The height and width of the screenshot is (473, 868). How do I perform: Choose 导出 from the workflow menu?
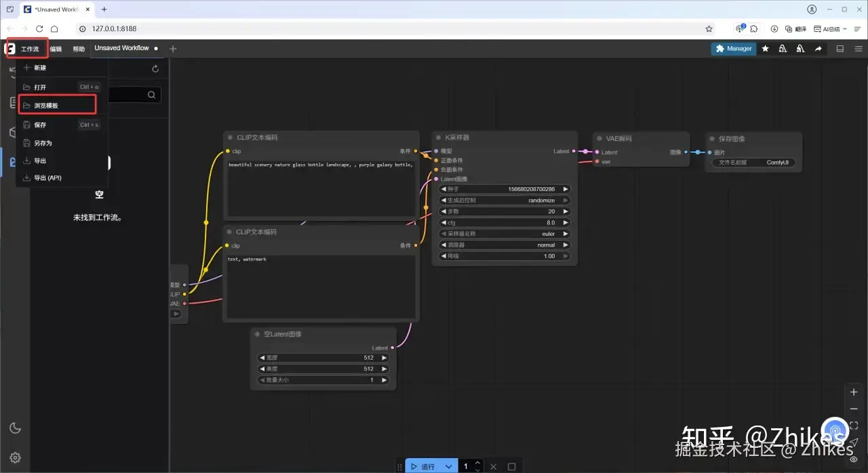61,161
